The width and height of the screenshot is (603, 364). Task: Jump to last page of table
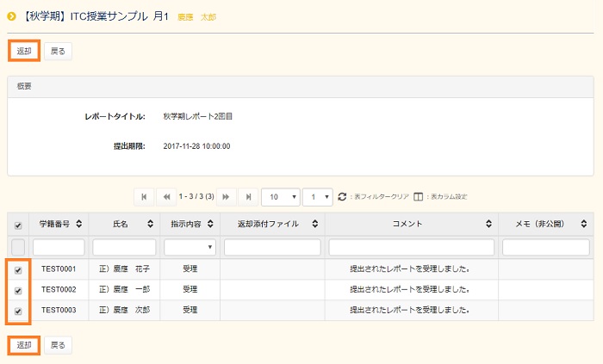click(x=248, y=196)
